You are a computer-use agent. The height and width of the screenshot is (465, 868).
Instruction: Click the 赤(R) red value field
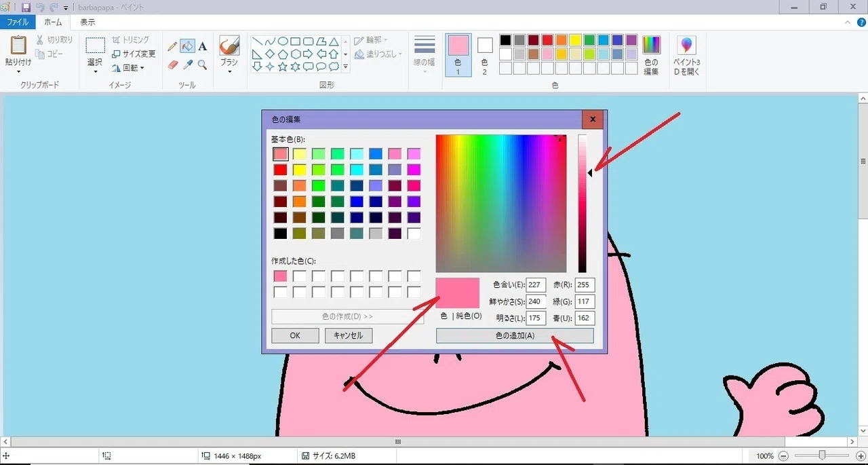584,285
